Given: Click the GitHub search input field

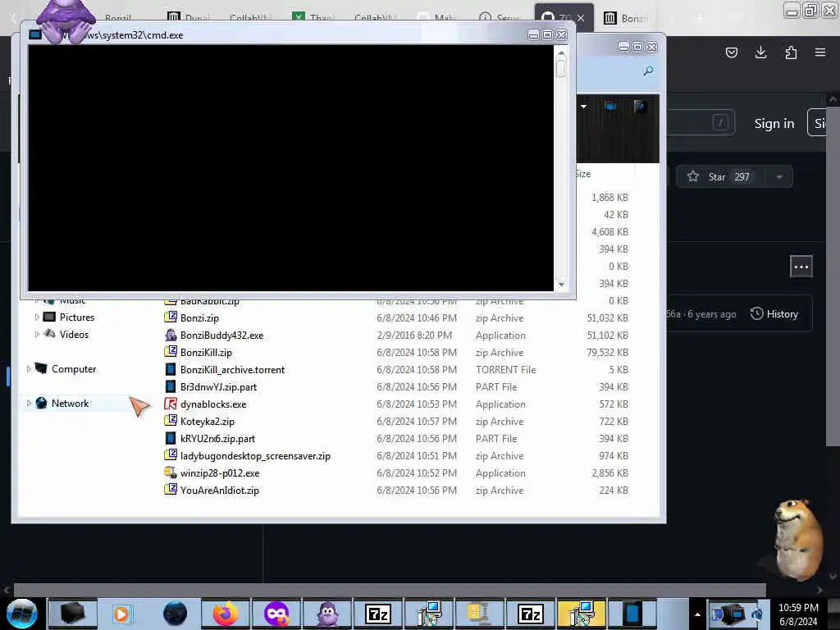Looking at the screenshot, I should point(700,123).
